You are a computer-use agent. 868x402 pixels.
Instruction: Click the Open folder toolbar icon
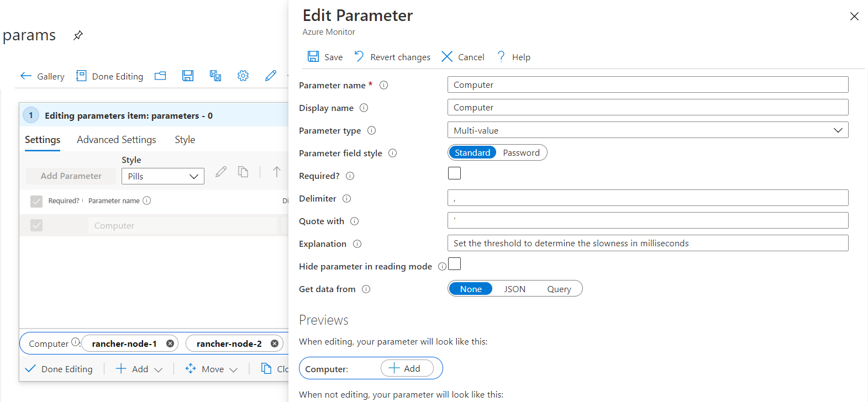(x=160, y=76)
